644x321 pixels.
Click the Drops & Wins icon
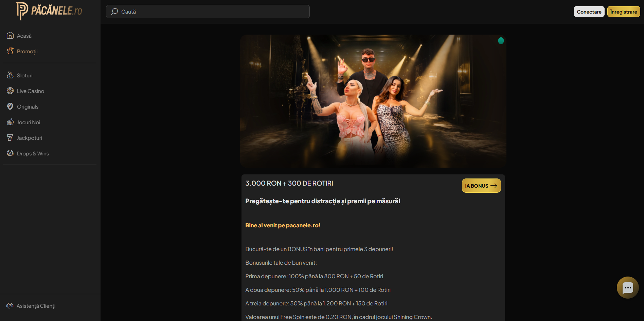click(10, 153)
